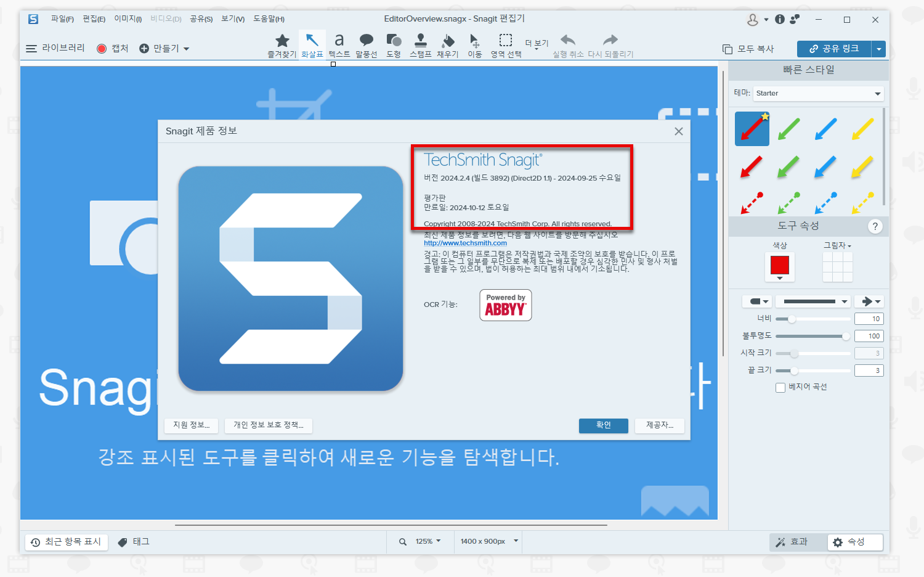Image resolution: width=924 pixels, height=577 pixels.
Task: Open the notifications people icon in title bar
Action: [x=795, y=19]
